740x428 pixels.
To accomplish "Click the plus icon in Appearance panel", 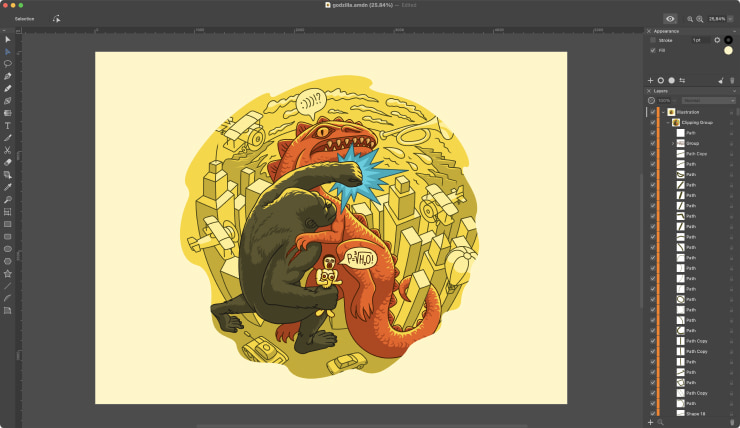I will pos(650,81).
